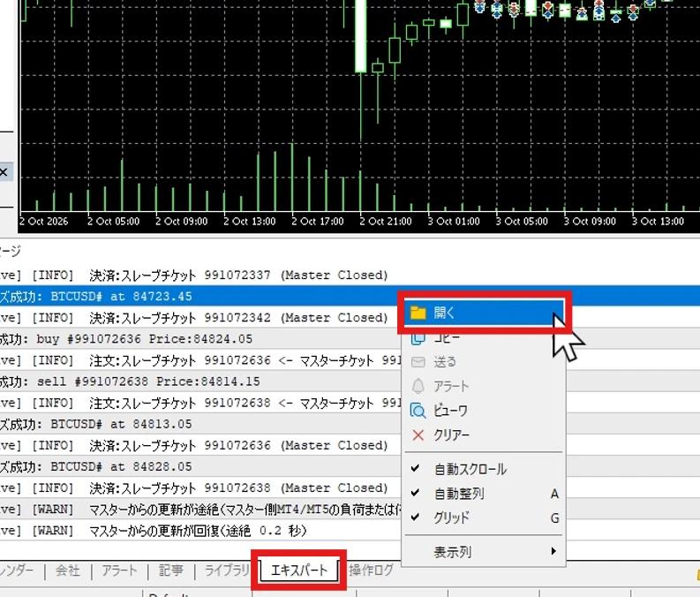Select log row sell #991072638 Price:84814.15
700x597 pixels.
coord(200,382)
